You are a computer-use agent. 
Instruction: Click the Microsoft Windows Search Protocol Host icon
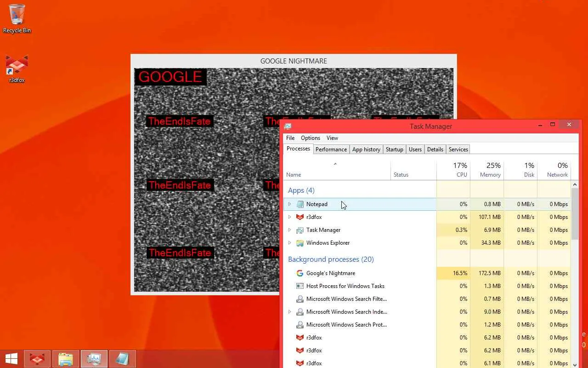click(x=300, y=325)
